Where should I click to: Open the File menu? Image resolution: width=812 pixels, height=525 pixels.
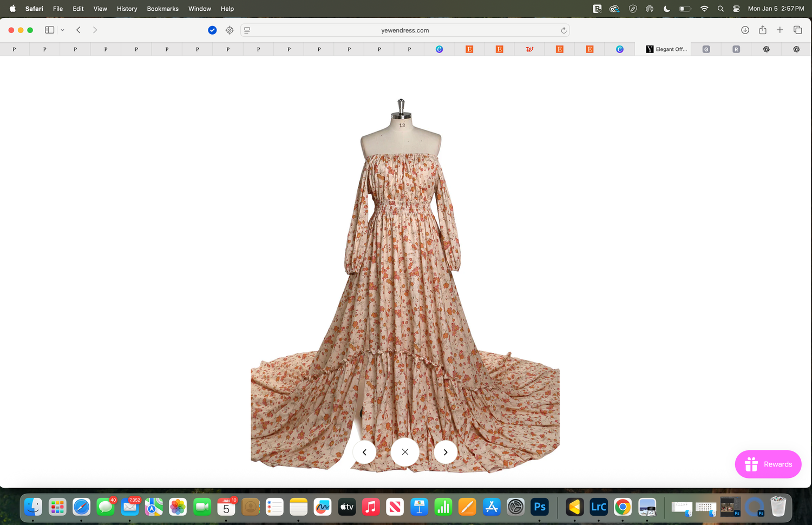[58, 9]
